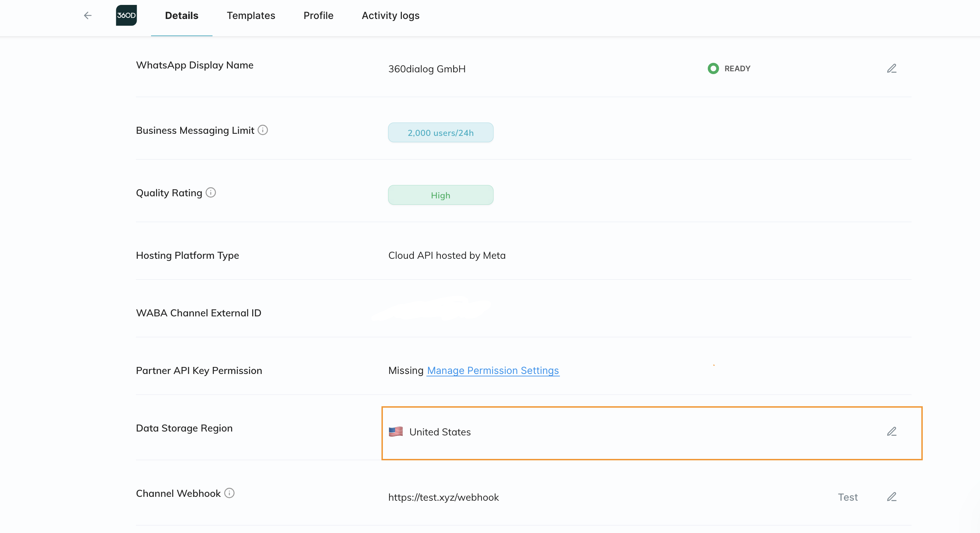The width and height of the screenshot is (980, 533).
Task: Switch to the Templates tab
Action: [x=251, y=15]
